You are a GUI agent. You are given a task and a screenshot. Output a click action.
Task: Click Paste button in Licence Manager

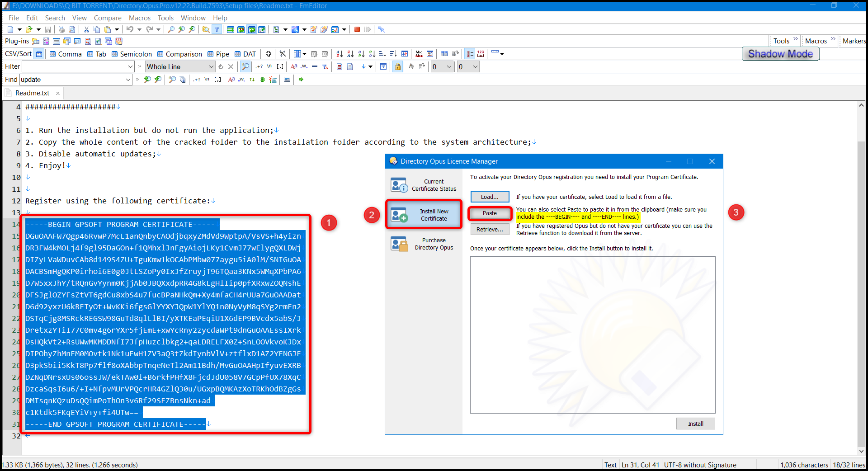pyautogui.click(x=490, y=213)
